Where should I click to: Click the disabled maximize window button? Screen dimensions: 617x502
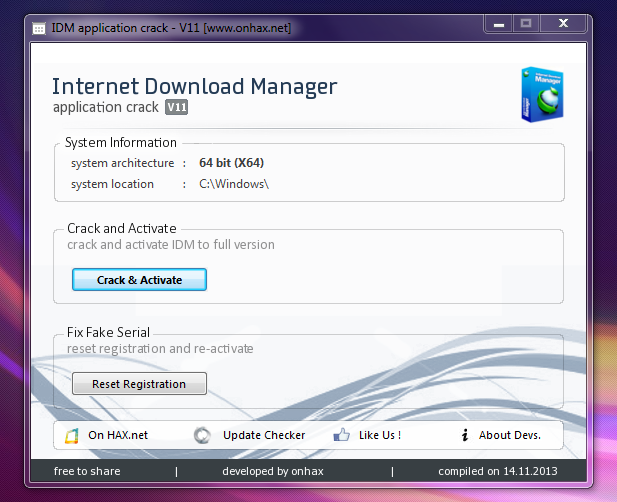[x=526, y=24]
